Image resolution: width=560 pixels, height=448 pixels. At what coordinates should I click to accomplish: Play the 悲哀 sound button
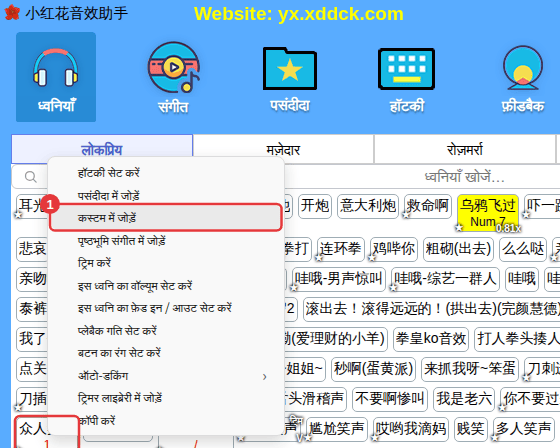pyautogui.click(x=32, y=249)
